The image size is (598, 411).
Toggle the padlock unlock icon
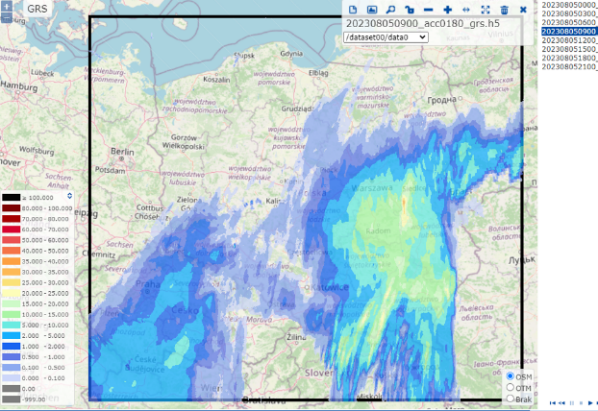[410, 10]
